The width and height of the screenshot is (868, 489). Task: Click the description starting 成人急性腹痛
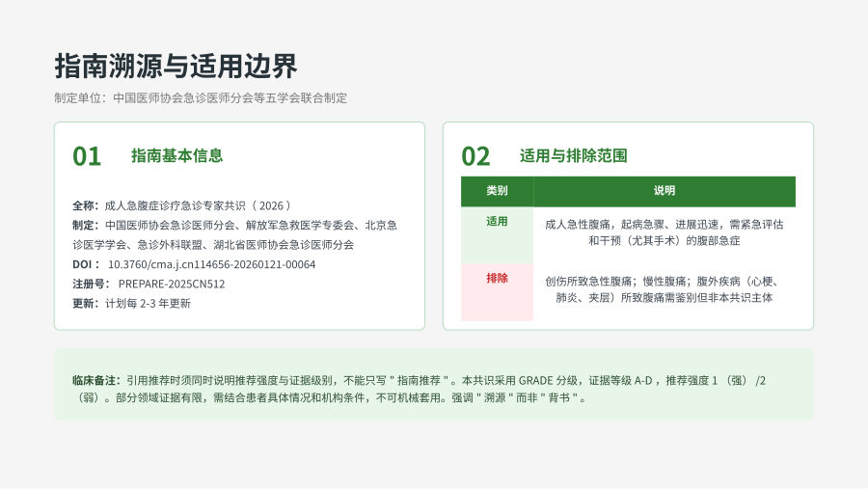pos(665,232)
